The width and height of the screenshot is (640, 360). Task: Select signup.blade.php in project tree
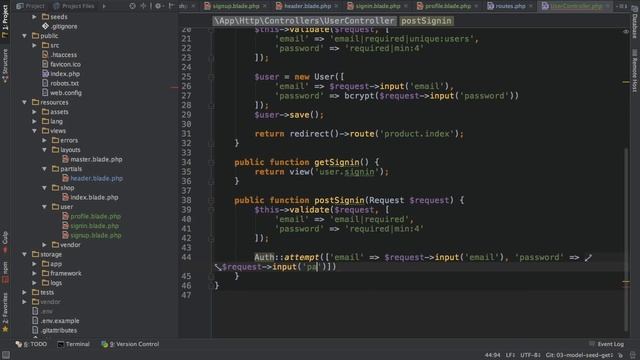click(x=91, y=235)
